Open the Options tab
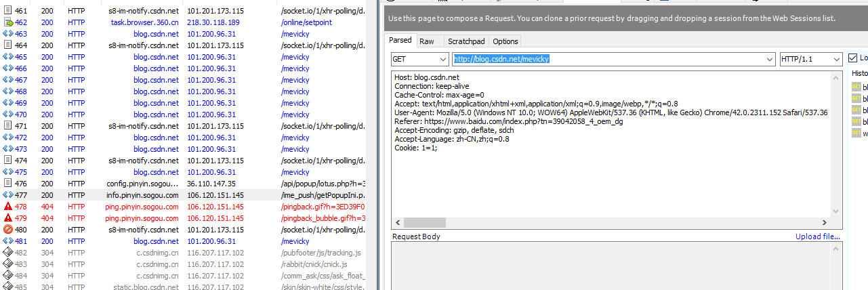The height and width of the screenshot is (290, 868). tap(505, 41)
